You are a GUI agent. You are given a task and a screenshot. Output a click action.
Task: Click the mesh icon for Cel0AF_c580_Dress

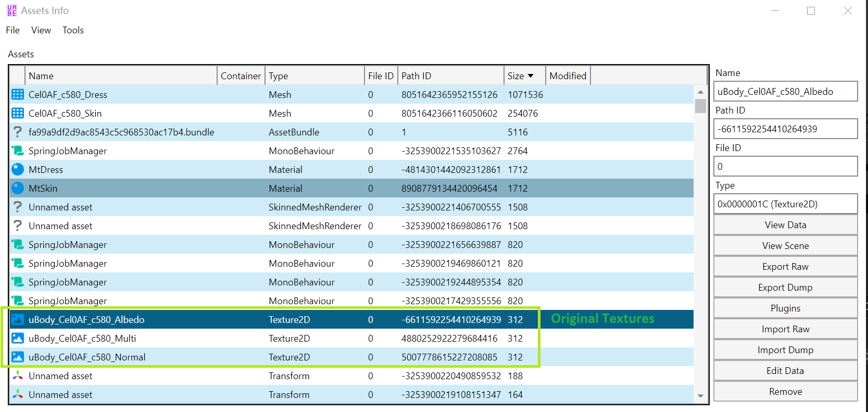point(18,94)
